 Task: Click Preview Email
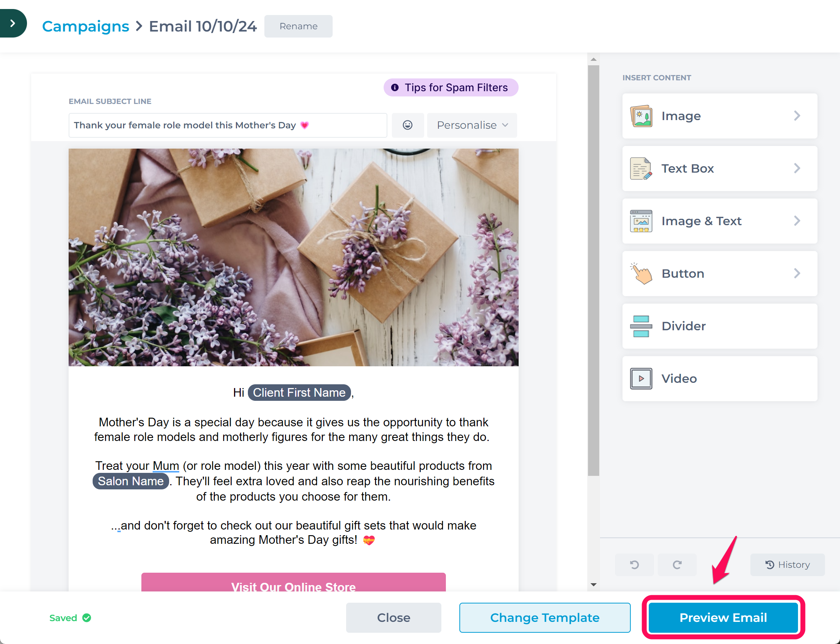pyautogui.click(x=723, y=618)
